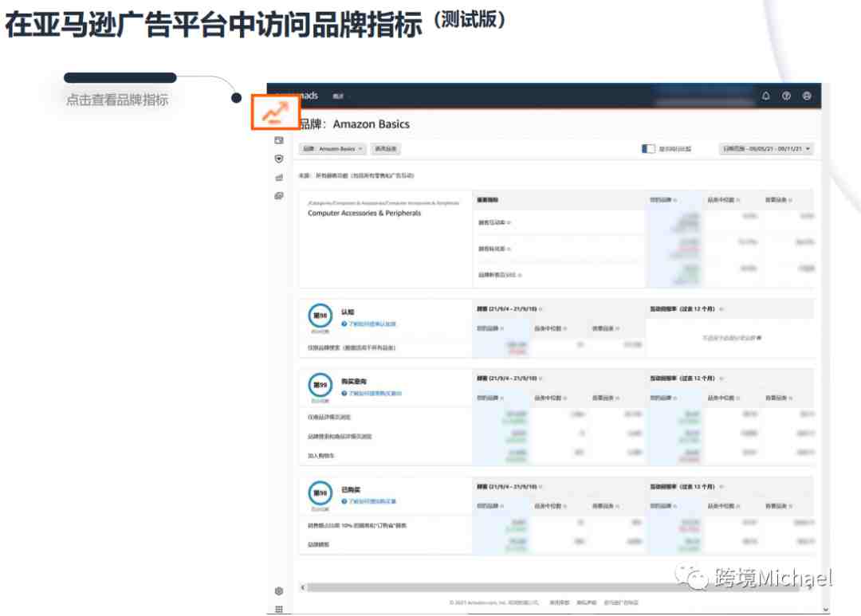Screen dimensions: 861x616
Task: Select the horizontal scrollbar left arrow
Action: coord(303,587)
